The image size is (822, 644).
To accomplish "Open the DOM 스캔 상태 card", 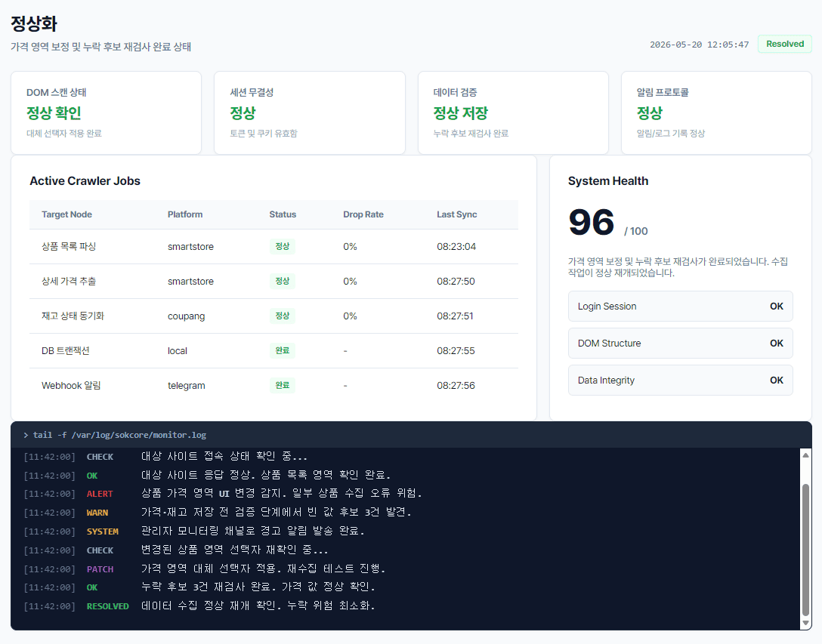I will pyautogui.click(x=106, y=112).
